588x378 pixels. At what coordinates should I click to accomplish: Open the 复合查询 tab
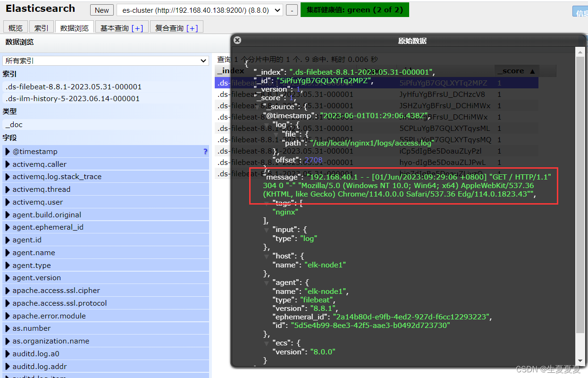(176, 28)
